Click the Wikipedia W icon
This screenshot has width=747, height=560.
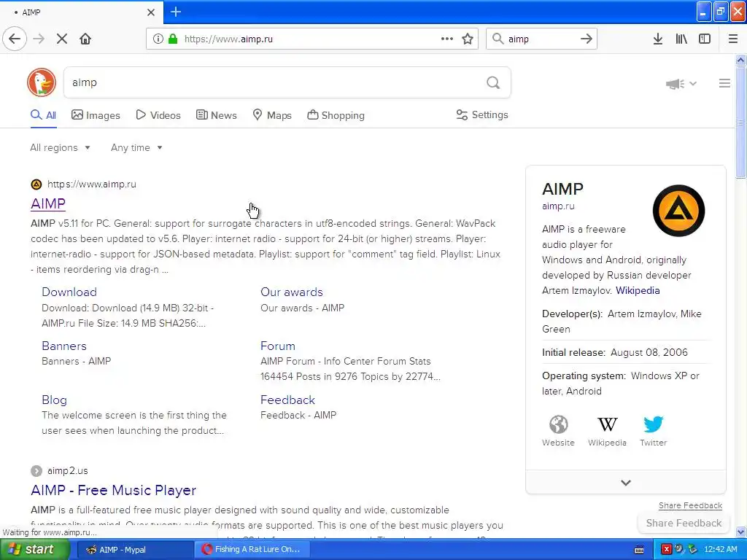(x=608, y=424)
